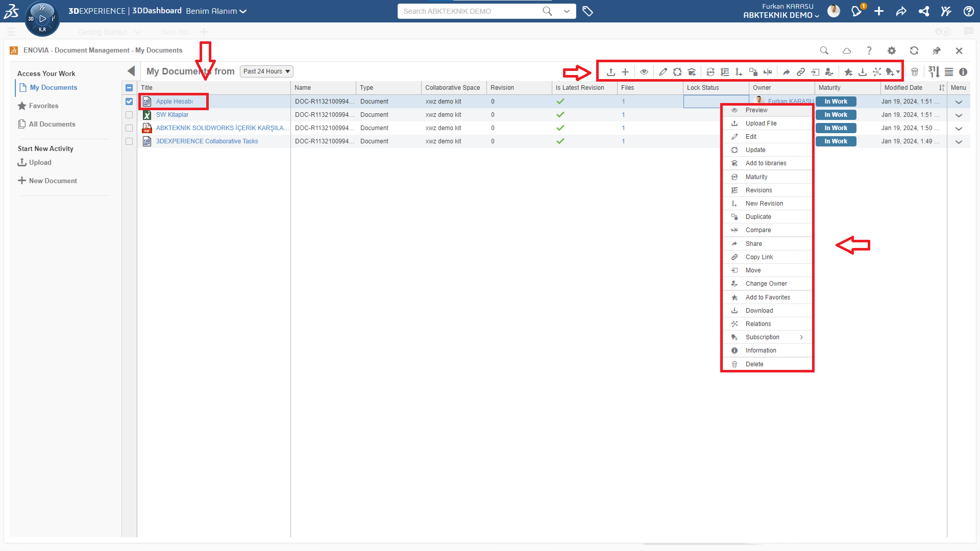The width and height of the screenshot is (980, 551).
Task: Expand menu chevron for SW Kitaplar row
Action: pyautogui.click(x=959, y=115)
